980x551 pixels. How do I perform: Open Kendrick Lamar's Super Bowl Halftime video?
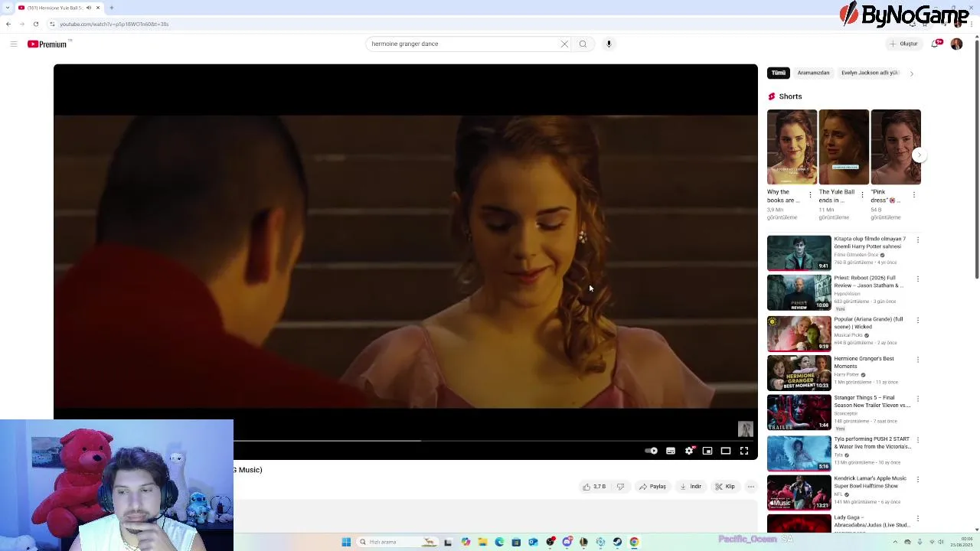[x=871, y=482]
